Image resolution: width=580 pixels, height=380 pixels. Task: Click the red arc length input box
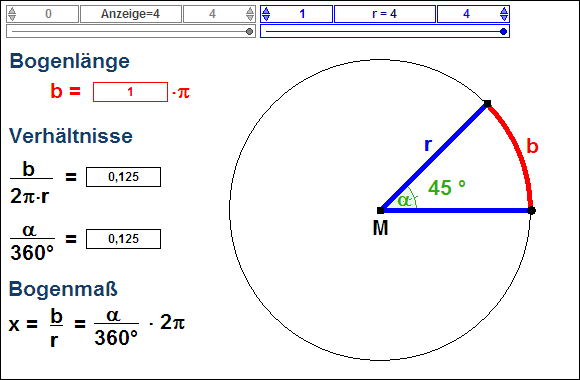[x=130, y=92]
